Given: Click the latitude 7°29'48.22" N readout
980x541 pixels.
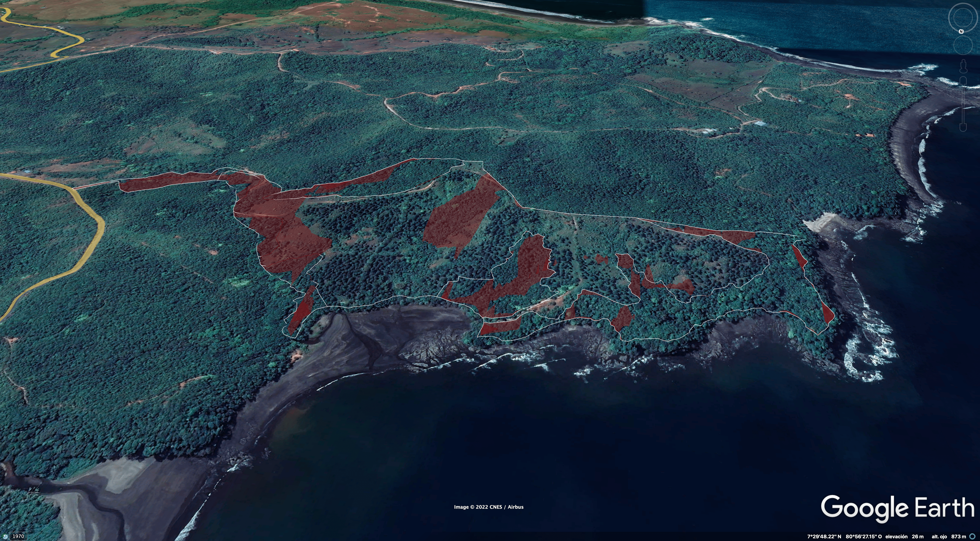Looking at the screenshot, I should [824, 536].
